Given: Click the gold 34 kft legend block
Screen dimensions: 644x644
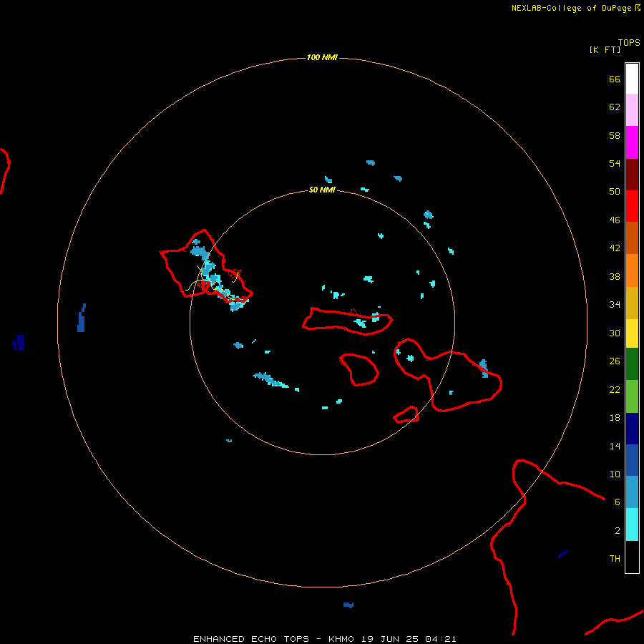Looking at the screenshot, I should point(632,303).
